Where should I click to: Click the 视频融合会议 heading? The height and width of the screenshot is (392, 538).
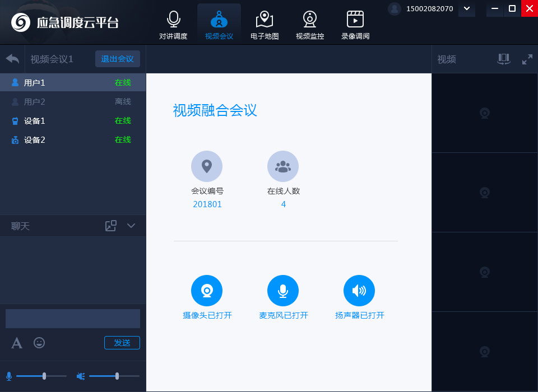click(215, 110)
